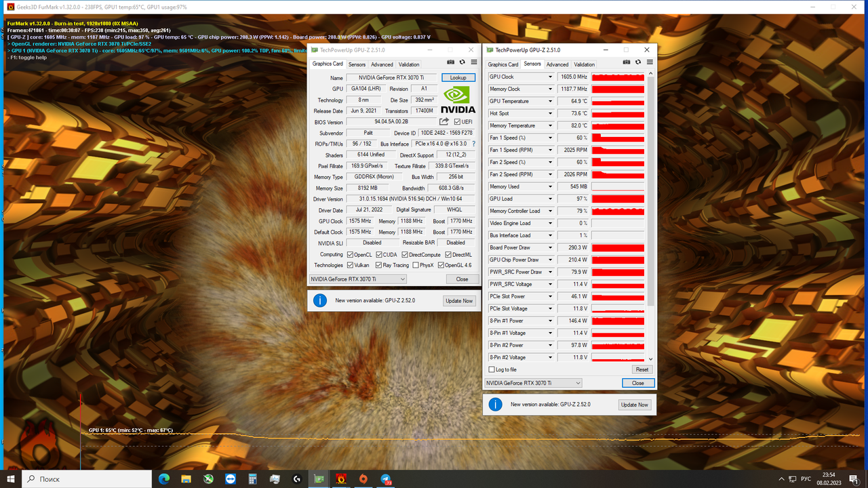Switch to Validation tab in right GPU-Z window
The height and width of the screenshot is (488, 868).
point(585,64)
